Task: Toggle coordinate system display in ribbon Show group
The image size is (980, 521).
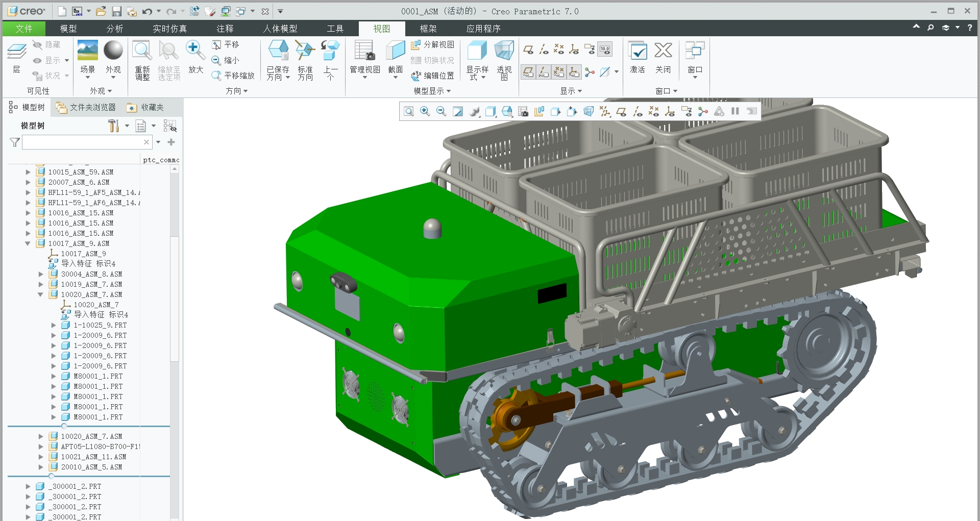Action: click(574, 49)
